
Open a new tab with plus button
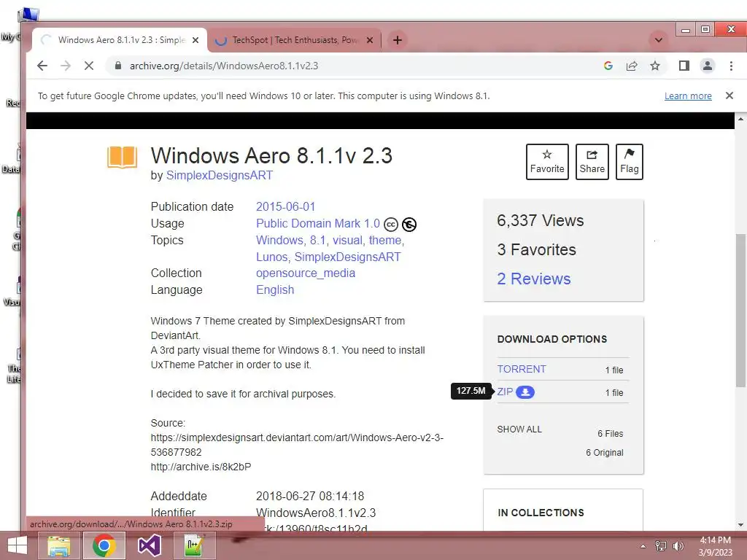coord(398,40)
